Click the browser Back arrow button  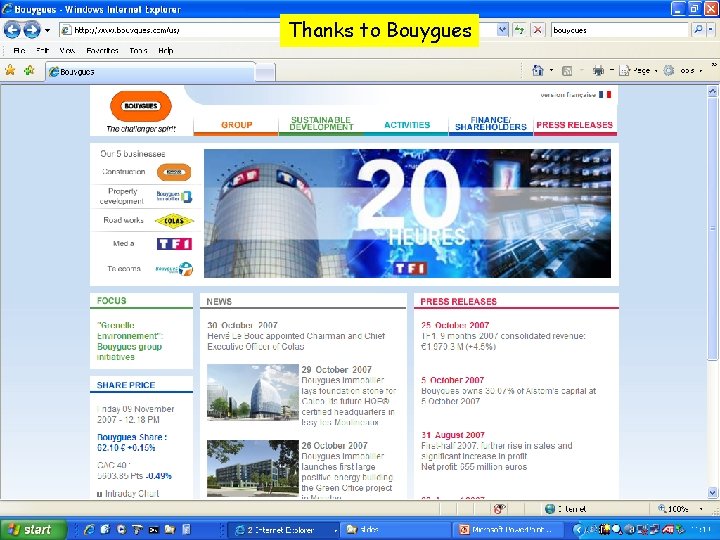coord(12,30)
